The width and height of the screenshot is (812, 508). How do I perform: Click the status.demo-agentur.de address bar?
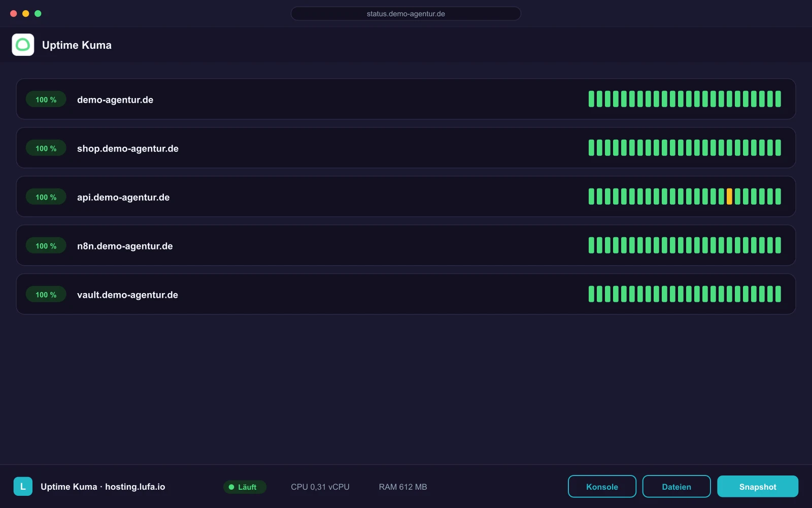tap(406, 14)
